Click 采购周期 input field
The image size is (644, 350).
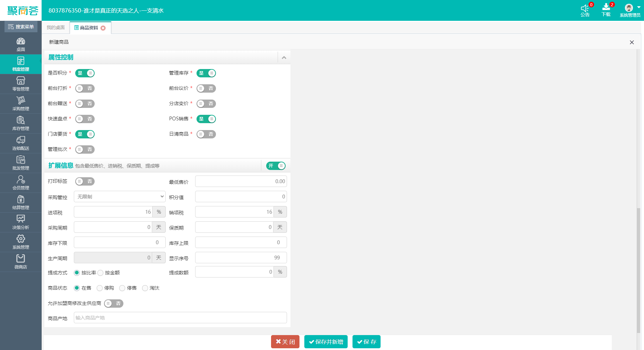coord(113,227)
